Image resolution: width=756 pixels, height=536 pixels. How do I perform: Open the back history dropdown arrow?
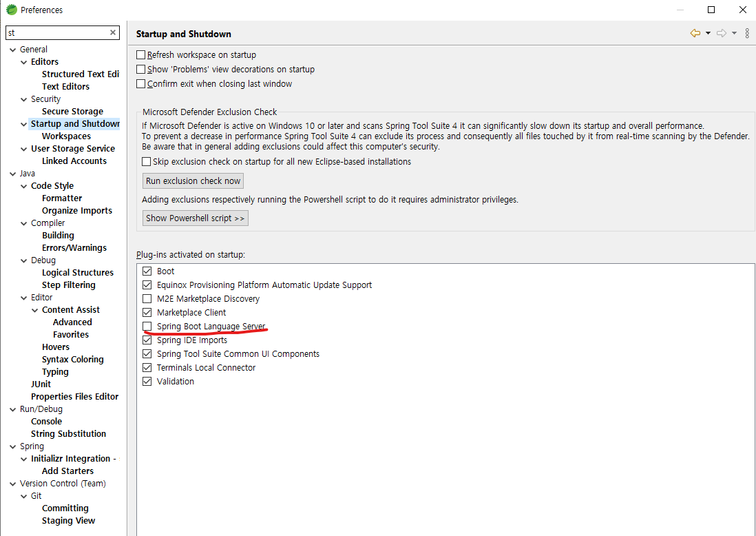point(708,33)
